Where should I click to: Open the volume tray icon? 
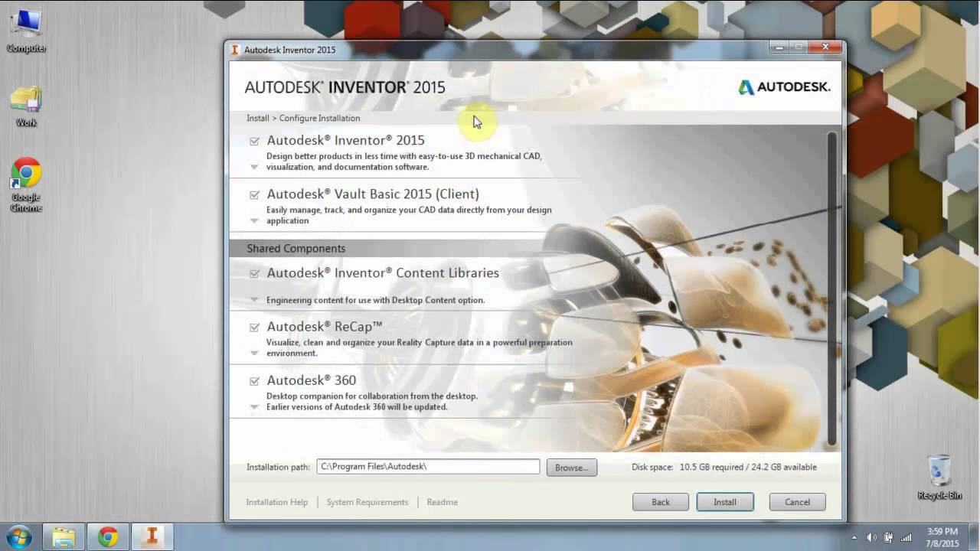[x=871, y=537]
